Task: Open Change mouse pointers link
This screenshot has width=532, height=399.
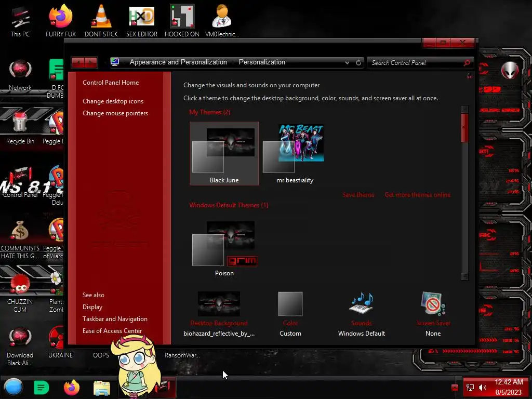Action: [x=115, y=113]
